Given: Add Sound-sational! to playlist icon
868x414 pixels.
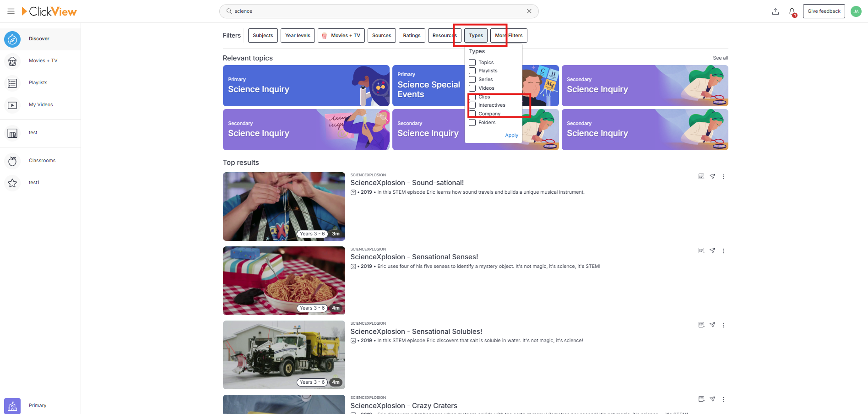Looking at the screenshot, I should tap(701, 176).
